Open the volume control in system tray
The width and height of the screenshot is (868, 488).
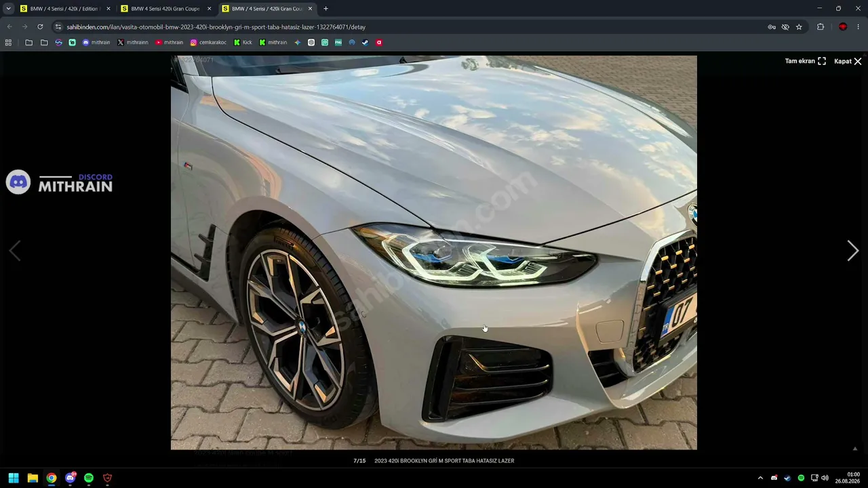(825, 478)
